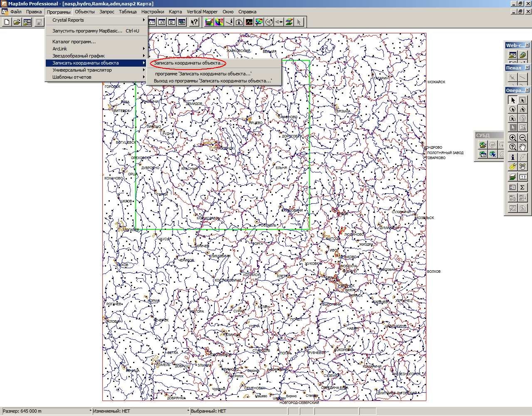Click Vertical Mapper circular arrow icon
This screenshot has height=416, width=532.
tap(269, 22)
